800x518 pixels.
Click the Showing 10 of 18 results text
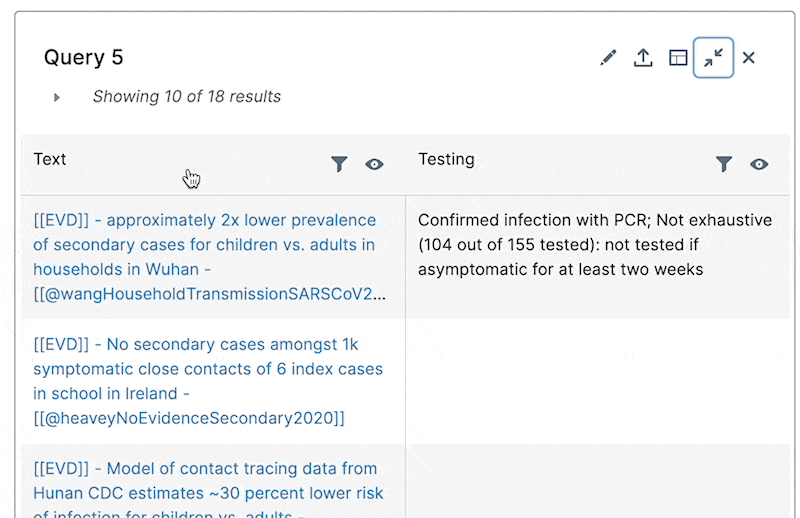pyautogui.click(x=187, y=97)
